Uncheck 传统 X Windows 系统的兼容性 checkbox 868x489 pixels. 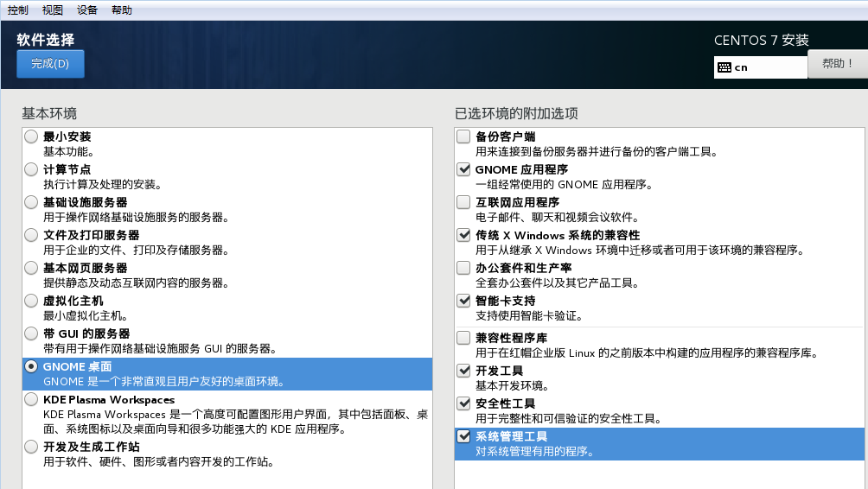coord(463,235)
